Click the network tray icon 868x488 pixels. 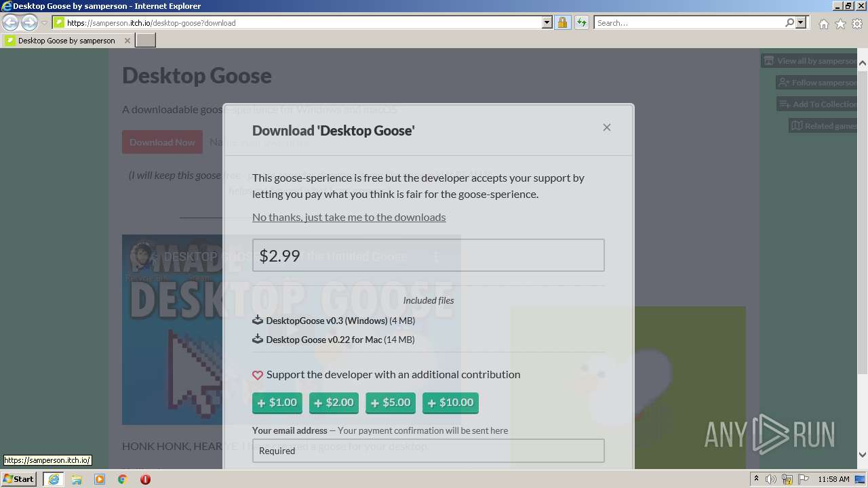point(787,479)
